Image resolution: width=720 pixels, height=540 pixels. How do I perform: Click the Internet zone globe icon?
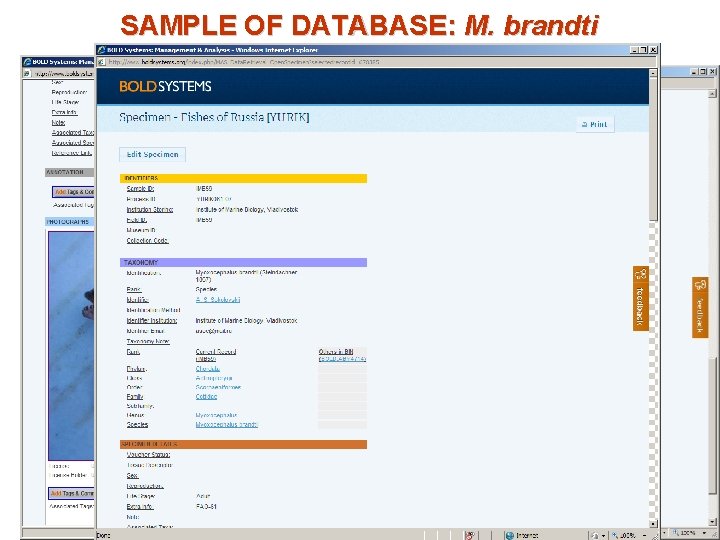click(509, 535)
